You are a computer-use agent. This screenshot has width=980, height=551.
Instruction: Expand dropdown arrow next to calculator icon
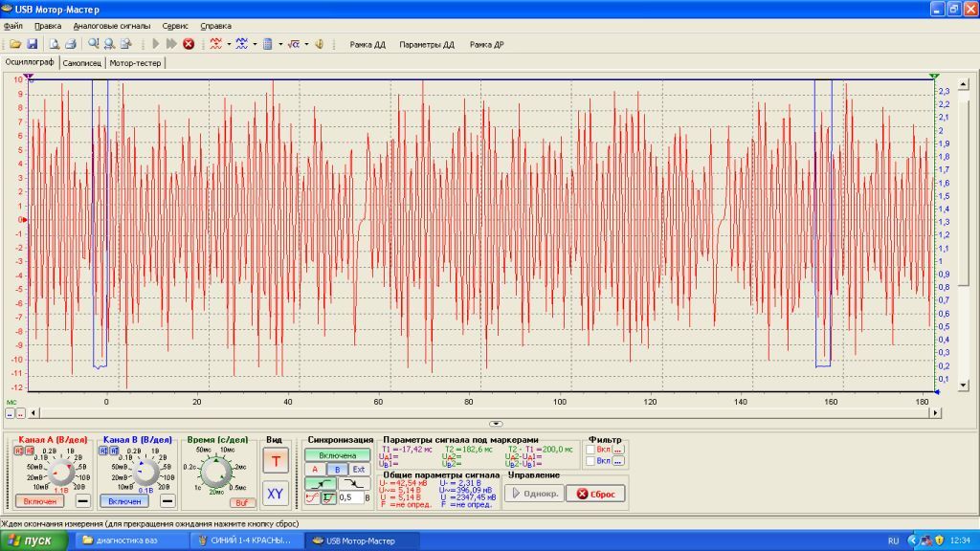pos(280,44)
